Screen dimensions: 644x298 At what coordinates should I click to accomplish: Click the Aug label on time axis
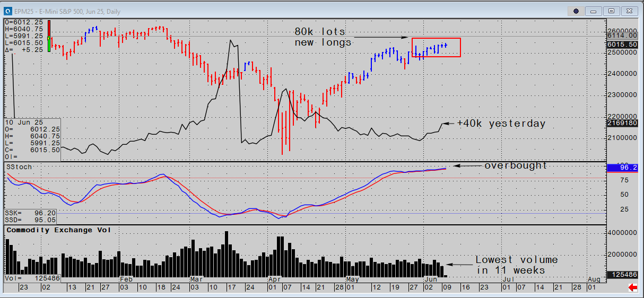594,279
